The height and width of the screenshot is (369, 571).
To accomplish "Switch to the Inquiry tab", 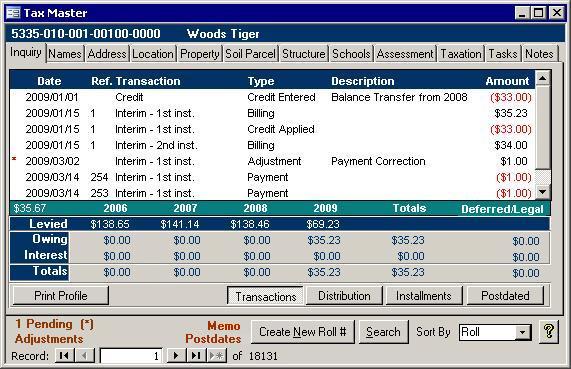I will point(25,52).
